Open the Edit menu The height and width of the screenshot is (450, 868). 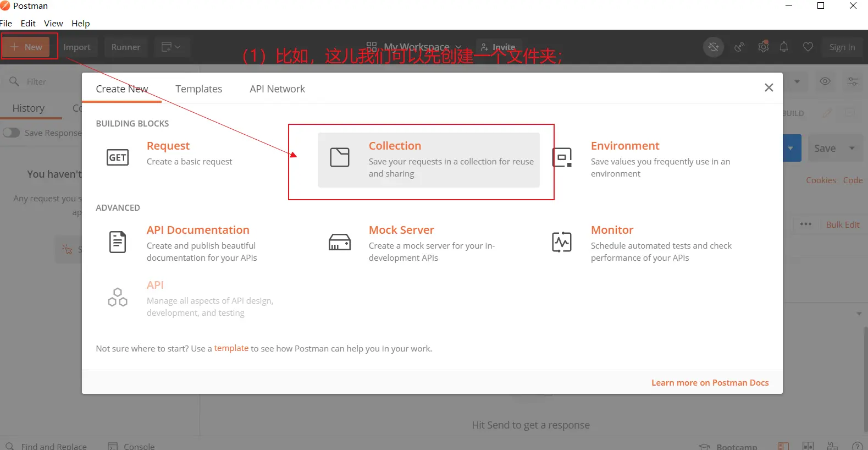pyautogui.click(x=28, y=23)
